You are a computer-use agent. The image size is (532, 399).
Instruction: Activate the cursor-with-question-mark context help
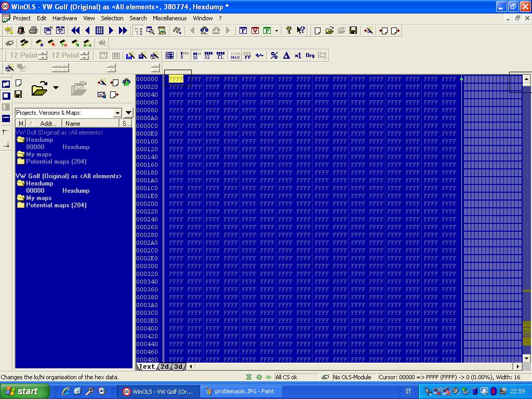301,31
